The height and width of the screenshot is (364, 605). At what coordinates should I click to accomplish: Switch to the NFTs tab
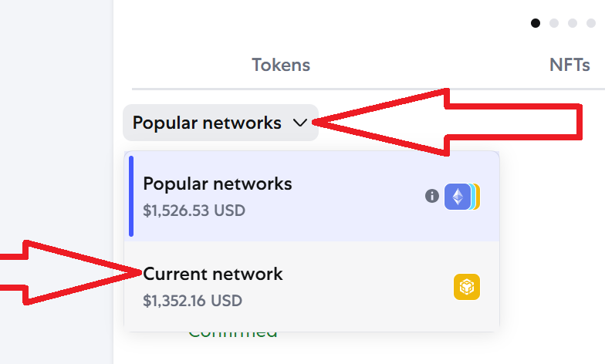tap(570, 65)
